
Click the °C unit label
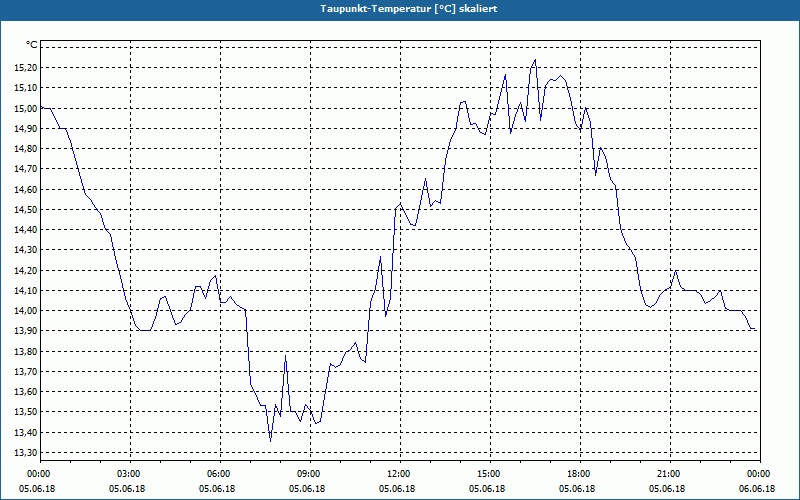[32, 45]
